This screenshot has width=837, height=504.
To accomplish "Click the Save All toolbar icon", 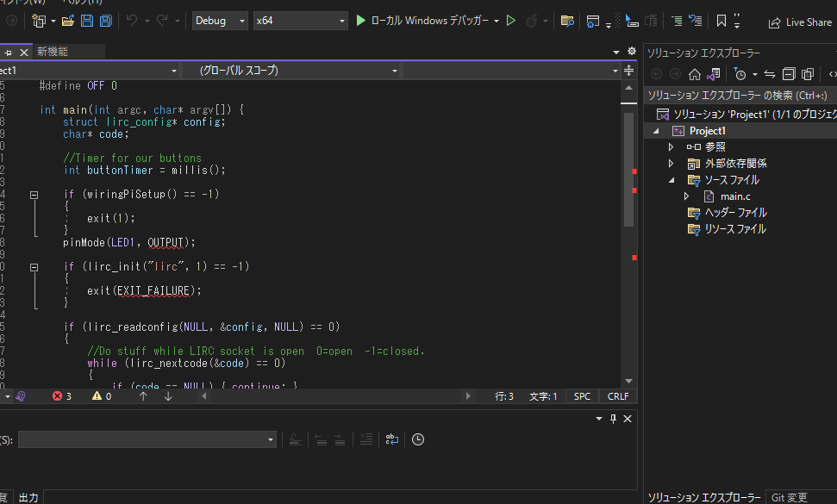I will pos(106,21).
